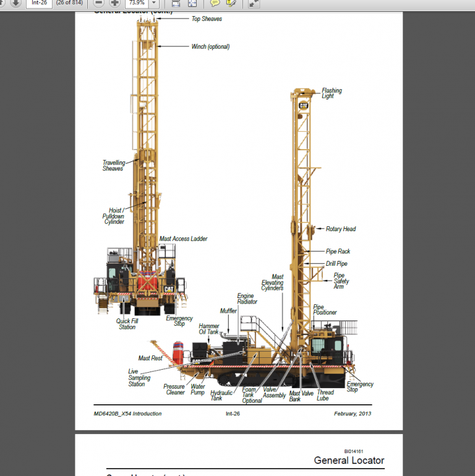Open the zoom level dropdown arrow
This screenshot has width=475, height=476.
[x=154, y=3]
